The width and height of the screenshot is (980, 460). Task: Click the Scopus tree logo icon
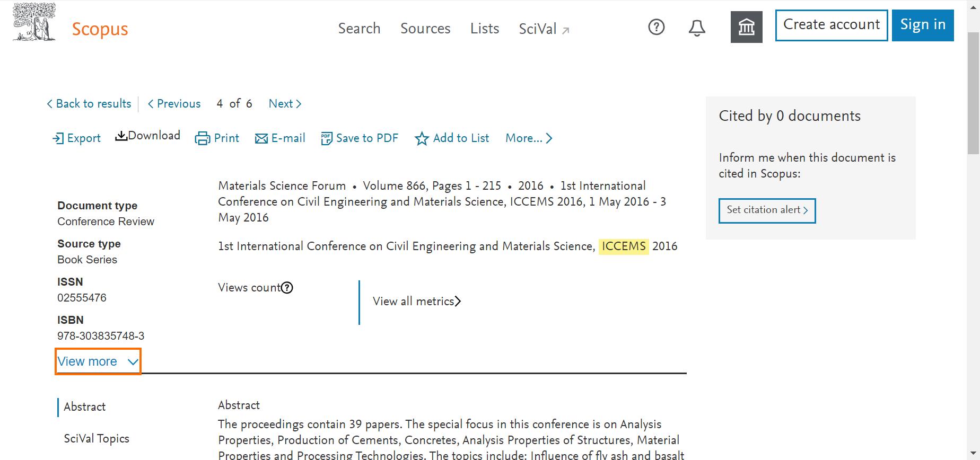34,22
